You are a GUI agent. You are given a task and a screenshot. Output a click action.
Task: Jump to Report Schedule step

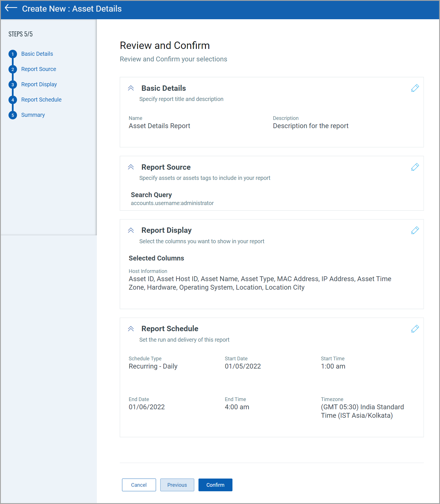41,100
